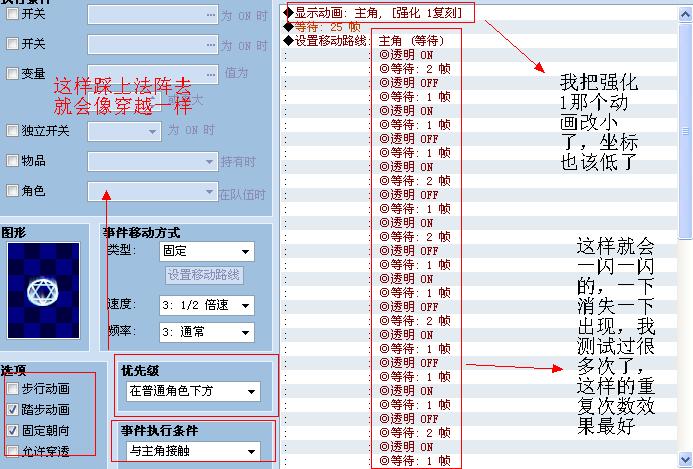Viewport: 693px width, 469px height.
Task: Tick the first 开关 condition checkbox
Action: tap(12, 14)
